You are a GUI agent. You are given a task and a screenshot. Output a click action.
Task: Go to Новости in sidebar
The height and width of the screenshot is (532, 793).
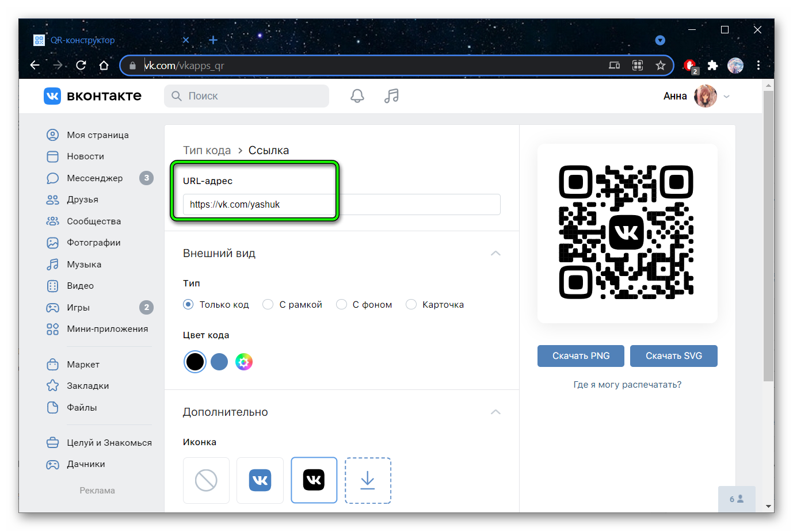click(85, 156)
